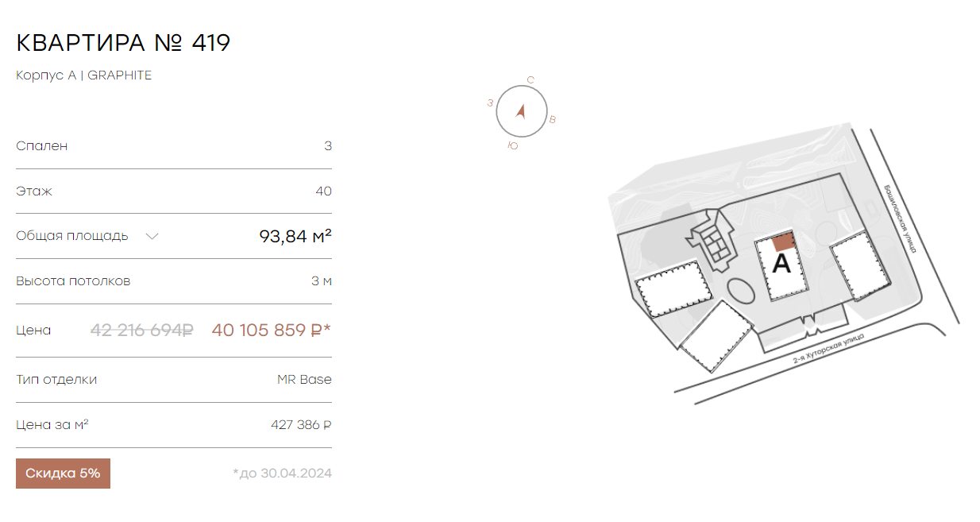This screenshot has height=522, width=980.
Task: Click the bottom-left diagonal building outline
Action: coord(716,336)
